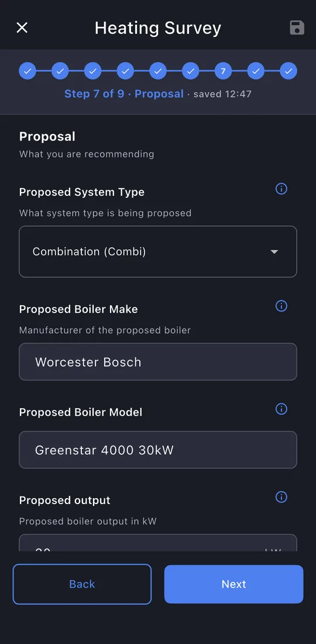The image size is (316, 644).
Task: Jump to step 2 in progress bar
Action: click(60, 71)
